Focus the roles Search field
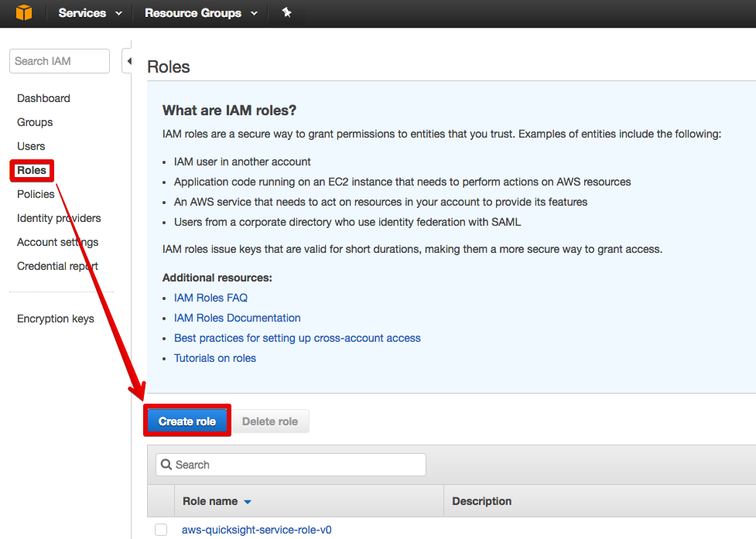This screenshot has height=539, width=756. [x=291, y=465]
